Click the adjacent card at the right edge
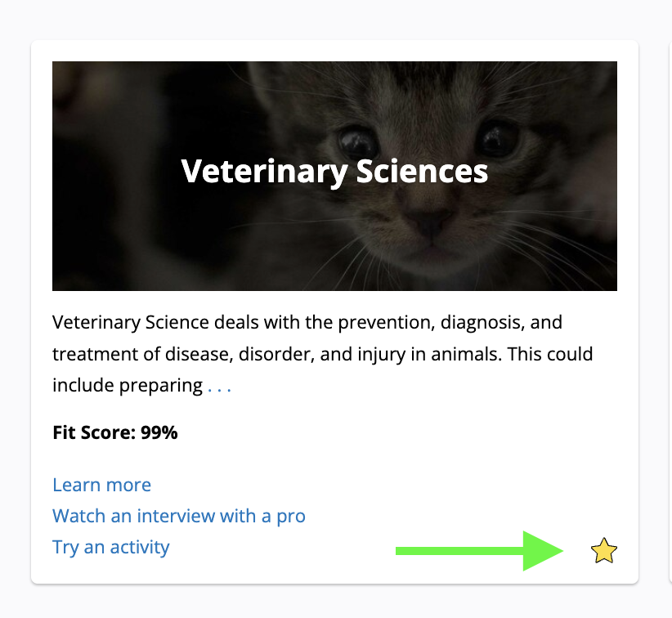Viewport: 672px width, 618px height. (670, 311)
